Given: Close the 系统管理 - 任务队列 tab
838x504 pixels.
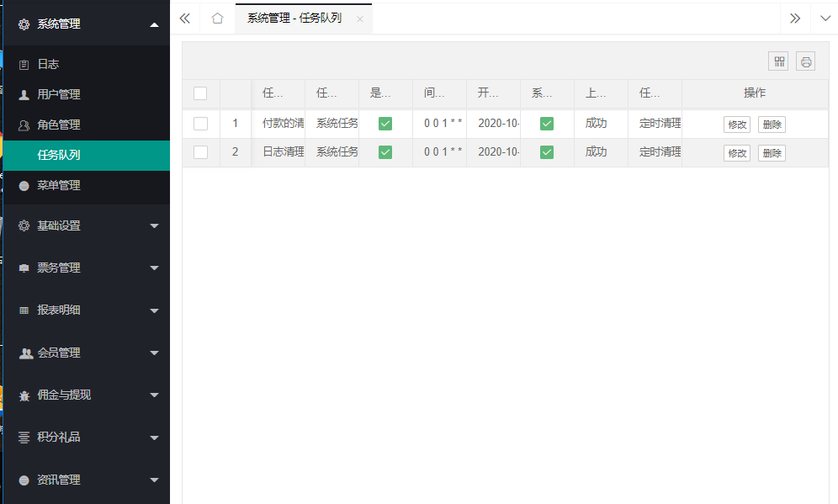Looking at the screenshot, I should pos(360,19).
